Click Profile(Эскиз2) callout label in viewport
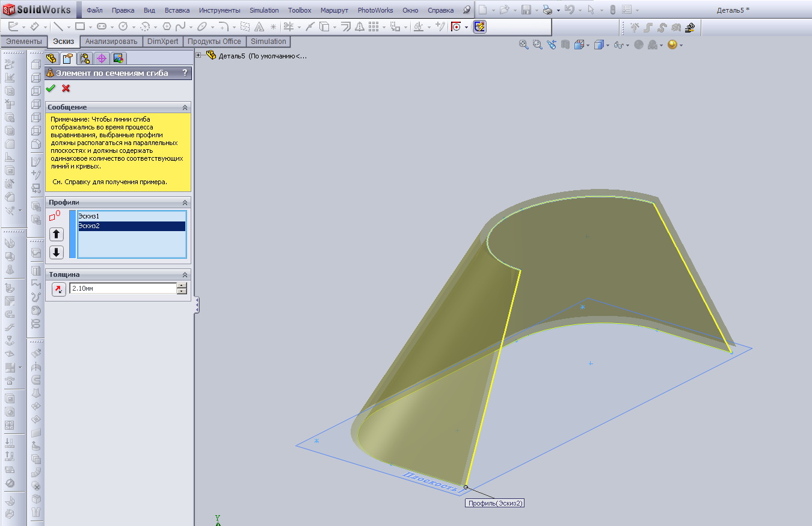Image resolution: width=812 pixels, height=526 pixels. (494, 503)
